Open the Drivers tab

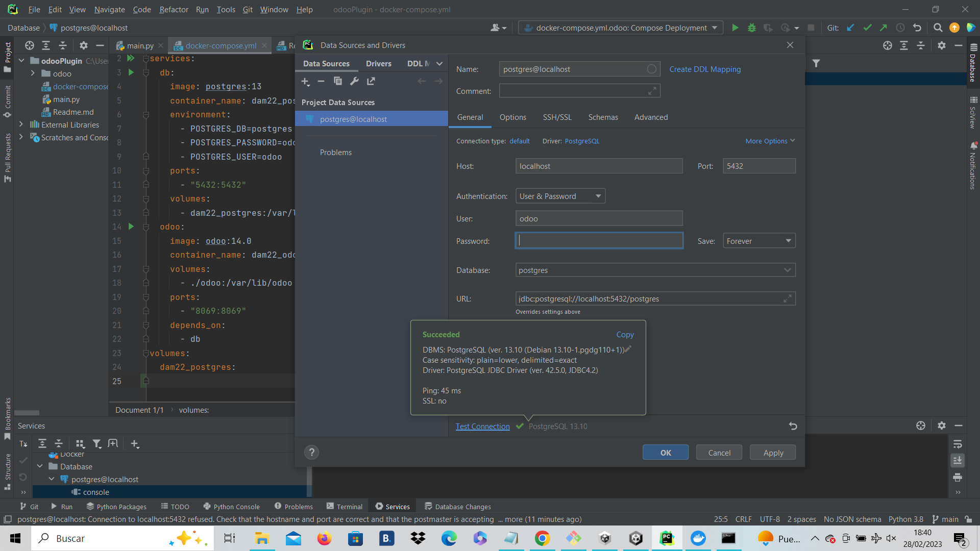(x=378, y=63)
